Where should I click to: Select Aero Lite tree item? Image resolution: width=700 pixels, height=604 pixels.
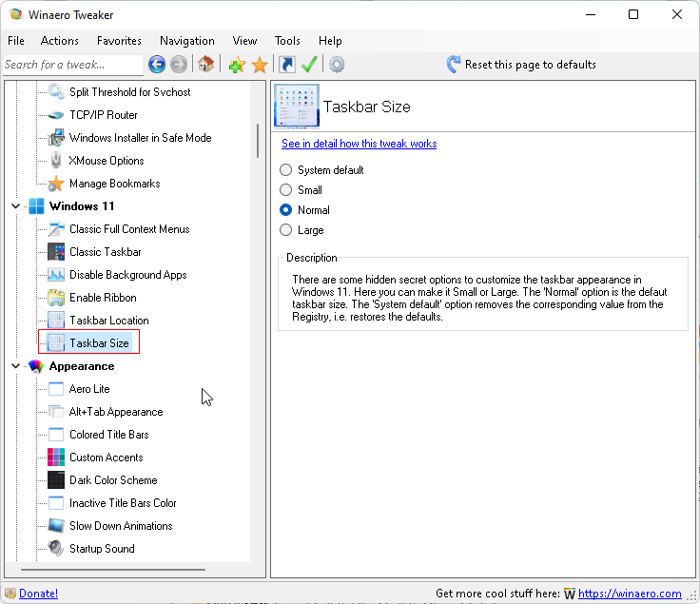point(89,389)
